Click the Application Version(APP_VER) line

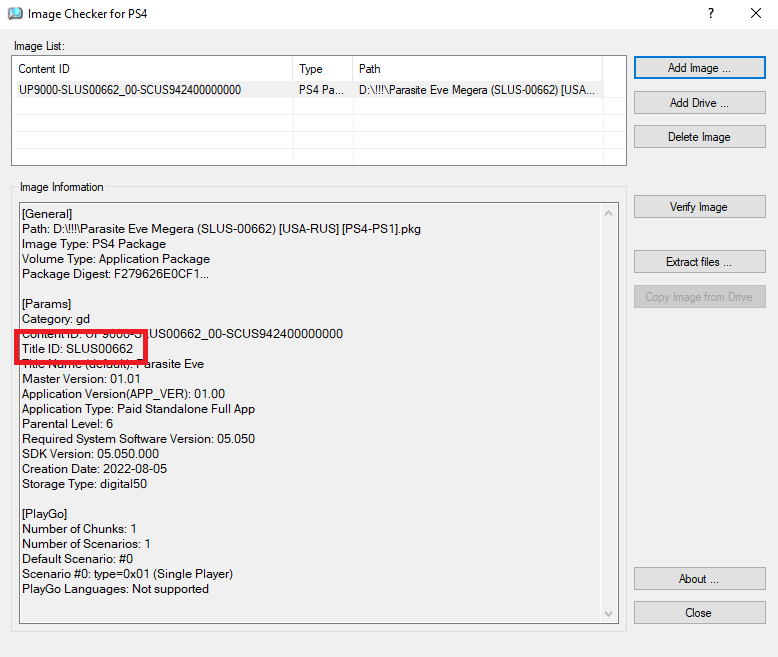(x=124, y=394)
